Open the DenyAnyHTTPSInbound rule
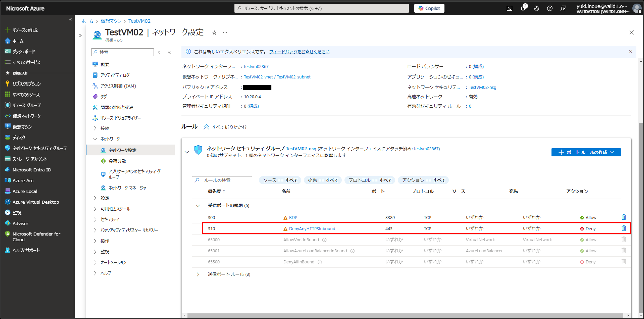This screenshot has width=644, height=319. point(312,229)
